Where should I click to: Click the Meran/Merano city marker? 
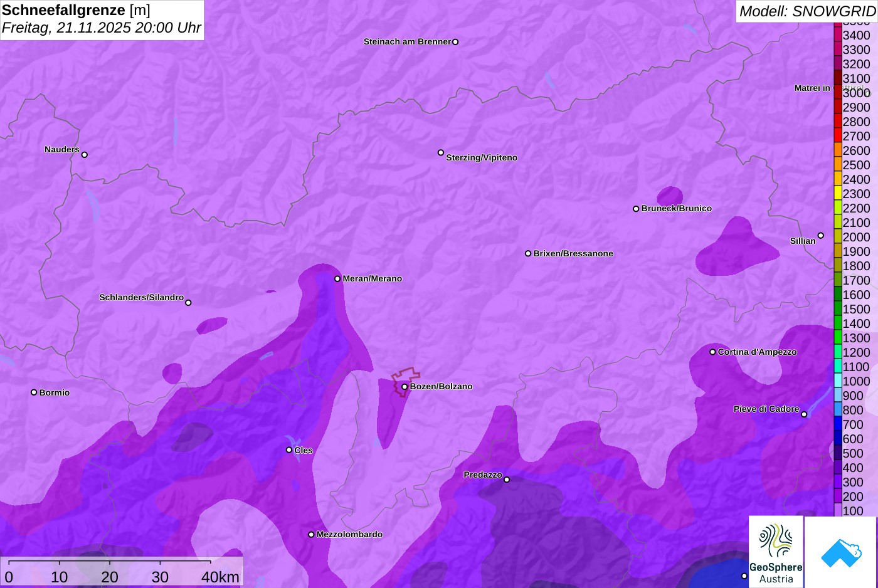(x=337, y=279)
